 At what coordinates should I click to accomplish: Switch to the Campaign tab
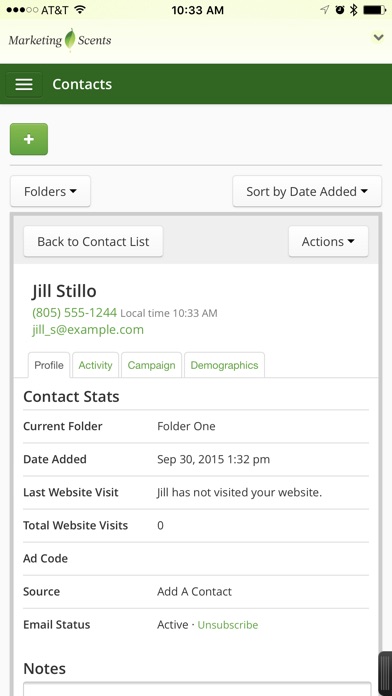(x=151, y=365)
